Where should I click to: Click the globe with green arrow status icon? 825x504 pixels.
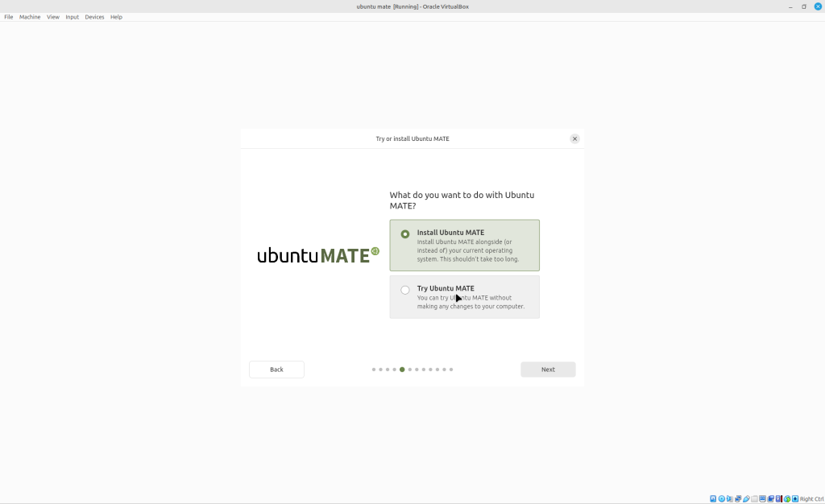point(787,498)
